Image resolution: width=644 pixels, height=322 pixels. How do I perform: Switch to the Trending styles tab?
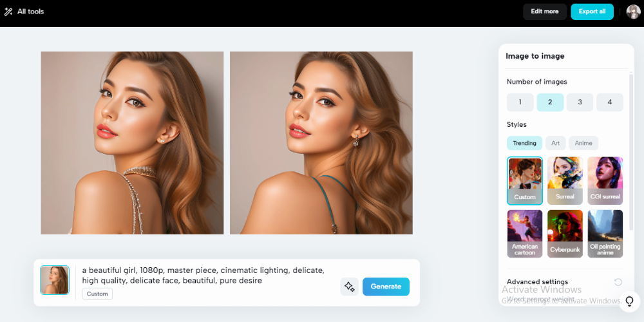524,143
